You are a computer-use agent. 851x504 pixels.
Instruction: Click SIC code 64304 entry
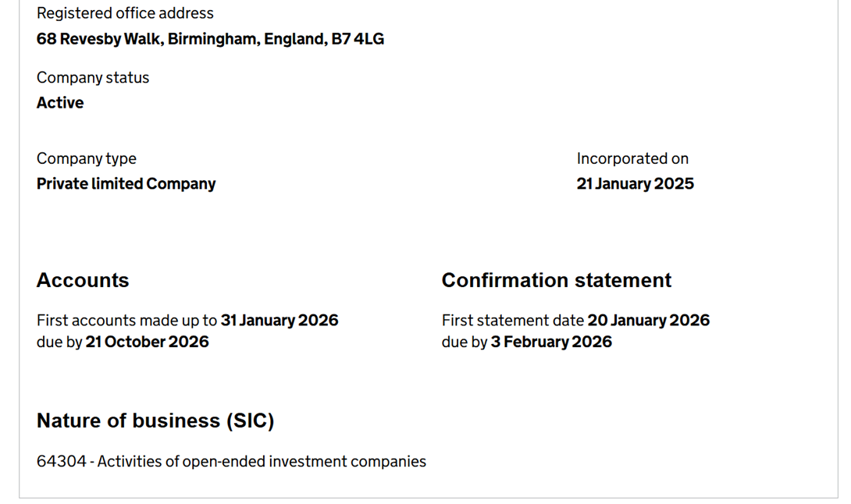click(231, 461)
